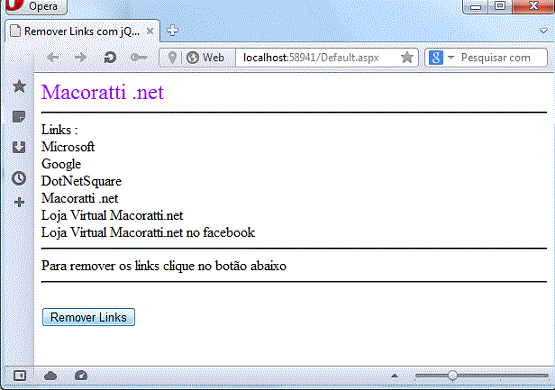
Task: Open the Notes panel in sidebar
Action: [19, 117]
